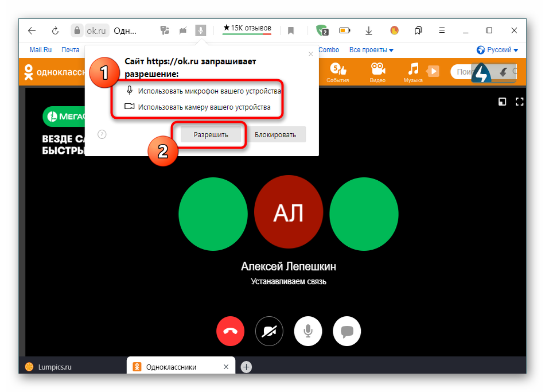Open the help question mark icon in popup

(x=102, y=135)
